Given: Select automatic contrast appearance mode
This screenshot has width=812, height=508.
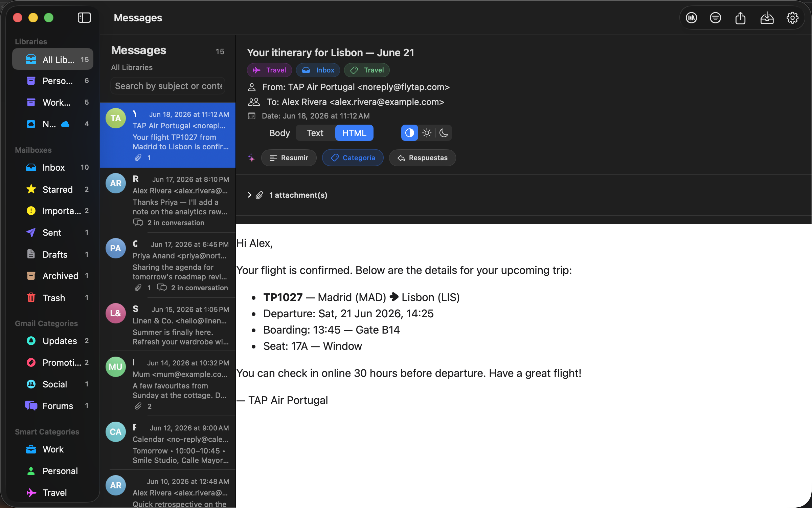Looking at the screenshot, I should 409,133.
